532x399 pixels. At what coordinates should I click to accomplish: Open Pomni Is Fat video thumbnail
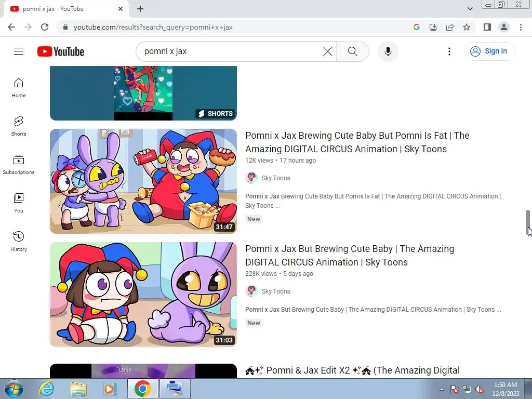coord(143,181)
